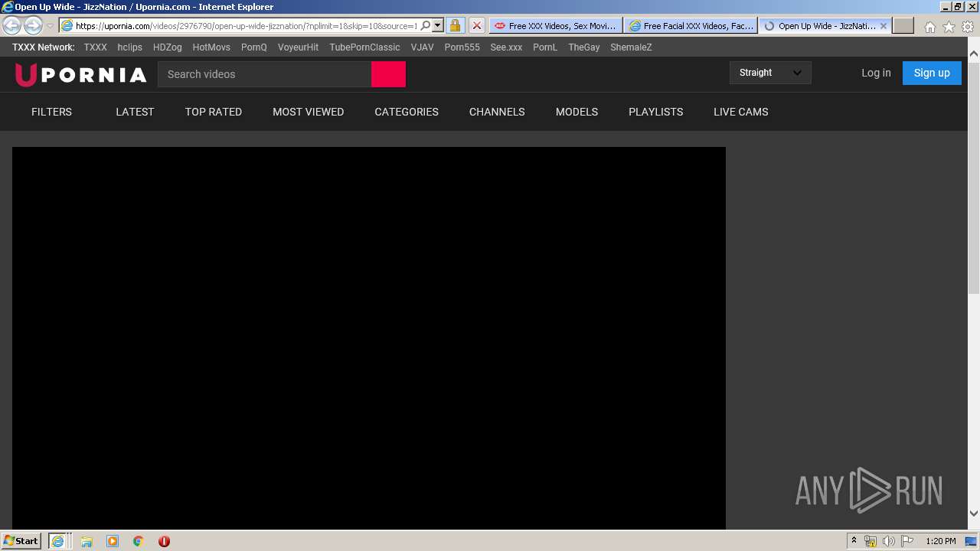The width and height of the screenshot is (980, 551).
Task: Open the Chrome taskbar icon
Action: click(138, 541)
